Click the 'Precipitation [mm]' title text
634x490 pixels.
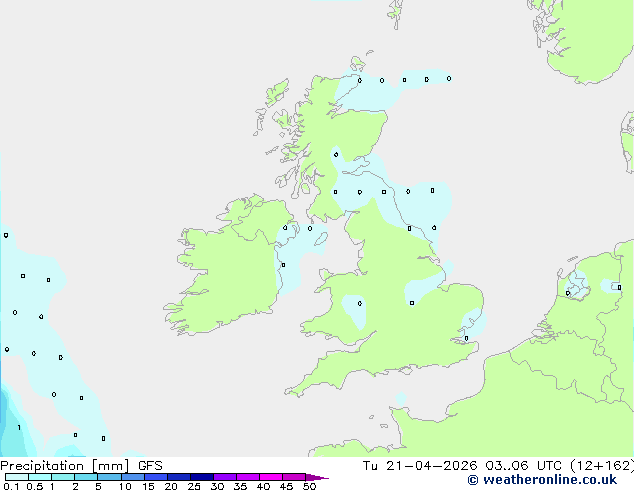pyautogui.click(x=65, y=466)
